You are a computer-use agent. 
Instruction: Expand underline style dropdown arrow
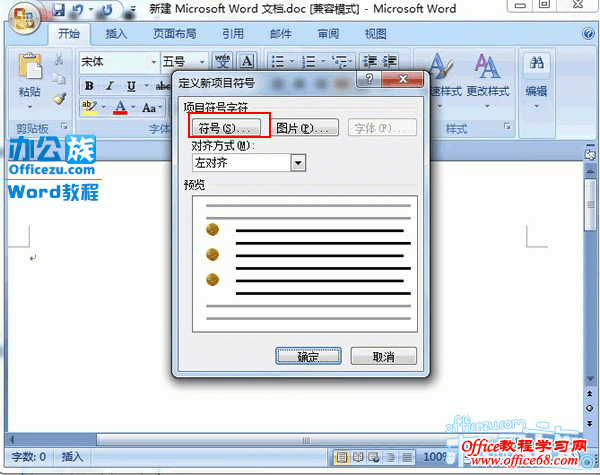pos(146,86)
